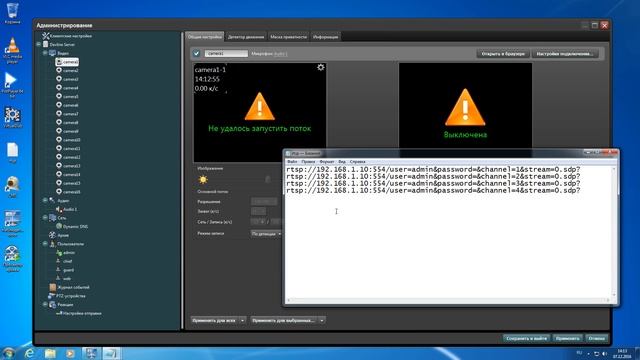Click the sun brightness icon
640x360 pixels.
click(x=203, y=179)
